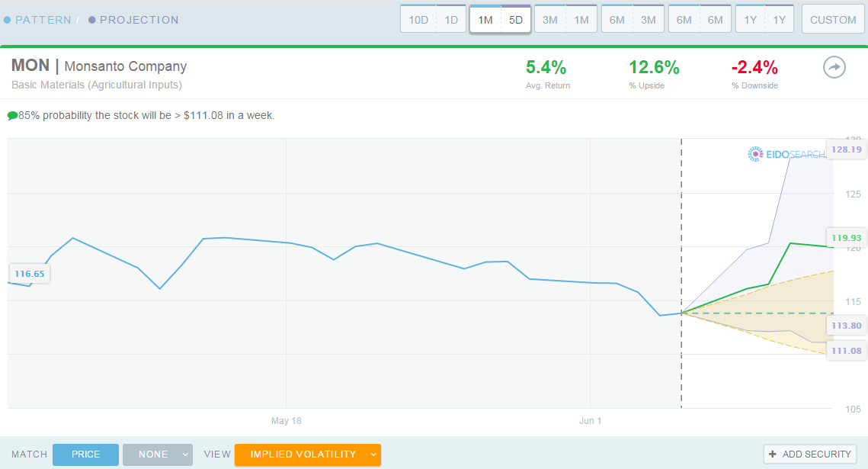Switch to the 1Y / 1Y time range

pyautogui.click(x=764, y=19)
